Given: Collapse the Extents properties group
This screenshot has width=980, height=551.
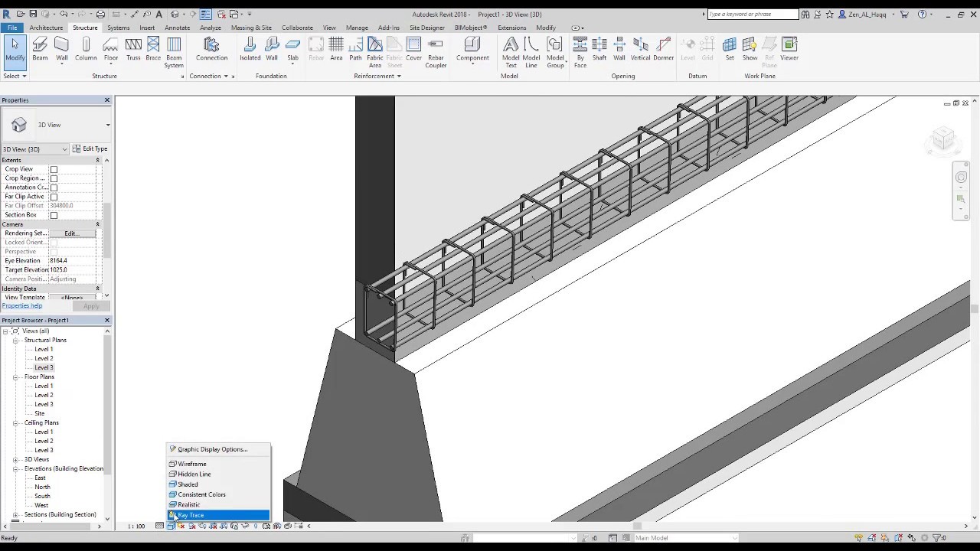Looking at the screenshot, I should click(x=97, y=160).
